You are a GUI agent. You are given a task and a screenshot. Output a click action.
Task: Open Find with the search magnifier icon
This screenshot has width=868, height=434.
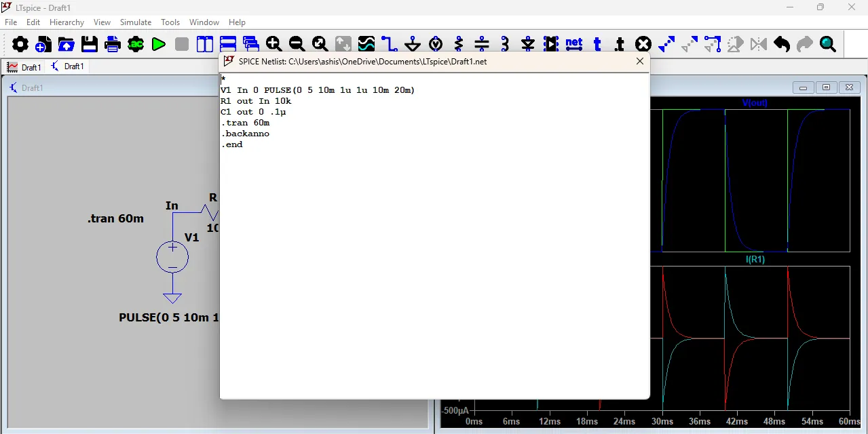(828, 44)
